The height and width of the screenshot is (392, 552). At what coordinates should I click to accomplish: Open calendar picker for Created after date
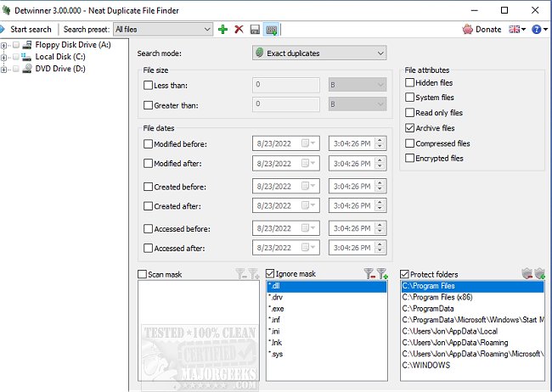pyautogui.click(x=308, y=205)
